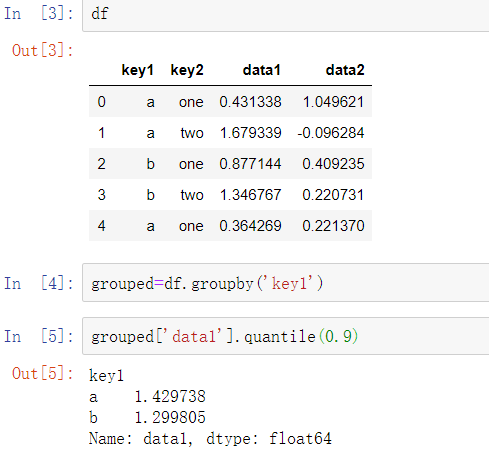
Task: Select the cell with value 0.221370
Action: [x=333, y=226]
